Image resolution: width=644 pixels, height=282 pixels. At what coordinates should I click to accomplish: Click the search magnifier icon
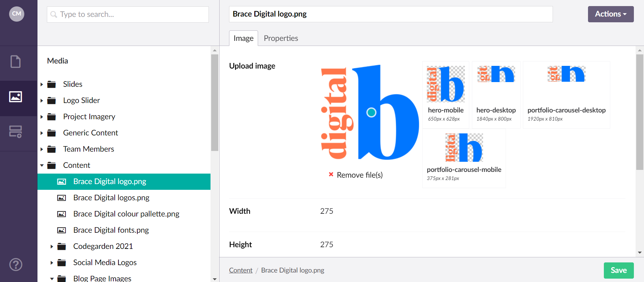pyautogui.click(x=54, y=14)
